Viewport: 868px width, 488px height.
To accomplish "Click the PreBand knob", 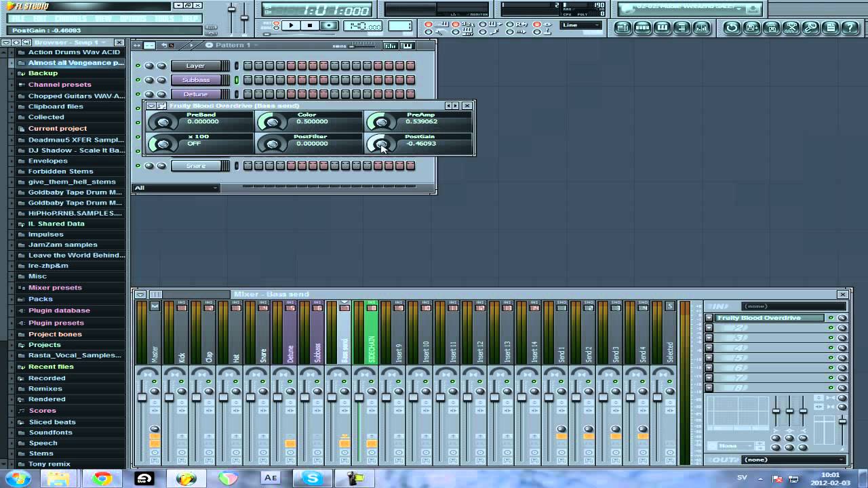I will (x=162, y=122).
